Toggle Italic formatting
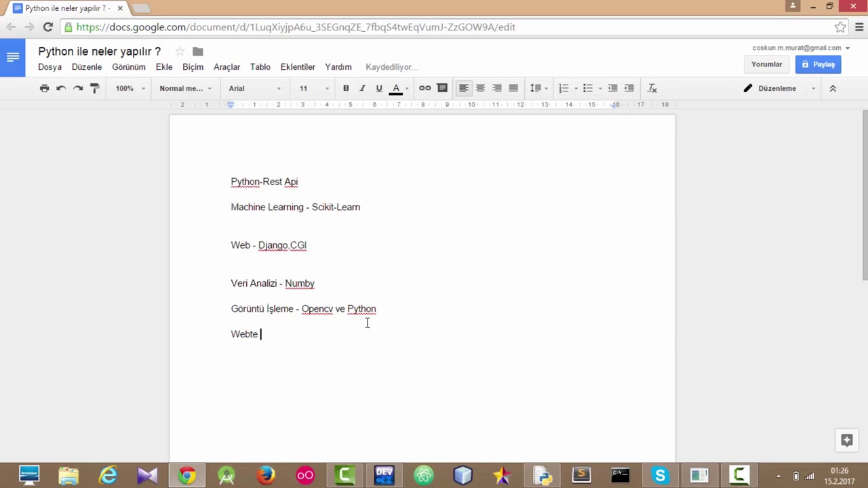The image size is (868, 488). tap(362, 88)
